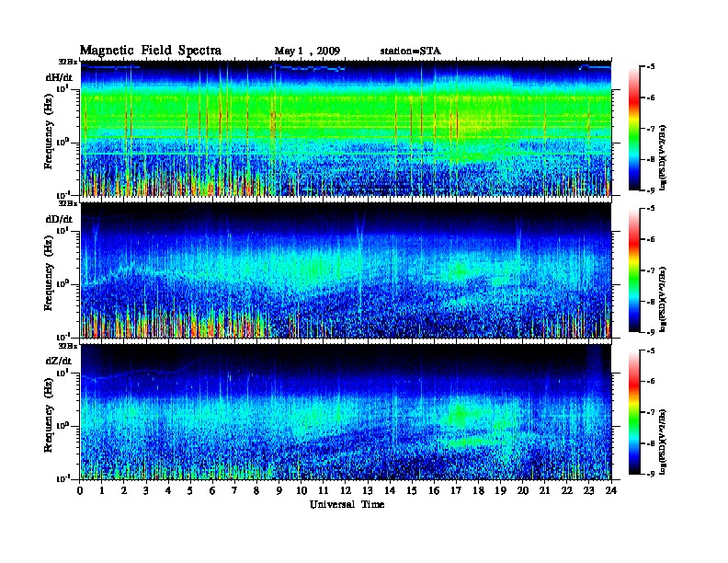The image size is (728, 563).
Task: Click the 32Hz label atop dZ/dt panel
Action: [x=68, y=346]
